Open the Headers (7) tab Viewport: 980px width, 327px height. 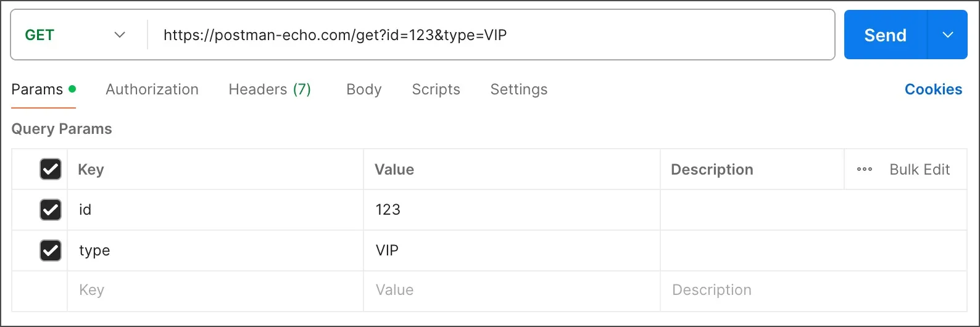[270, 89]
